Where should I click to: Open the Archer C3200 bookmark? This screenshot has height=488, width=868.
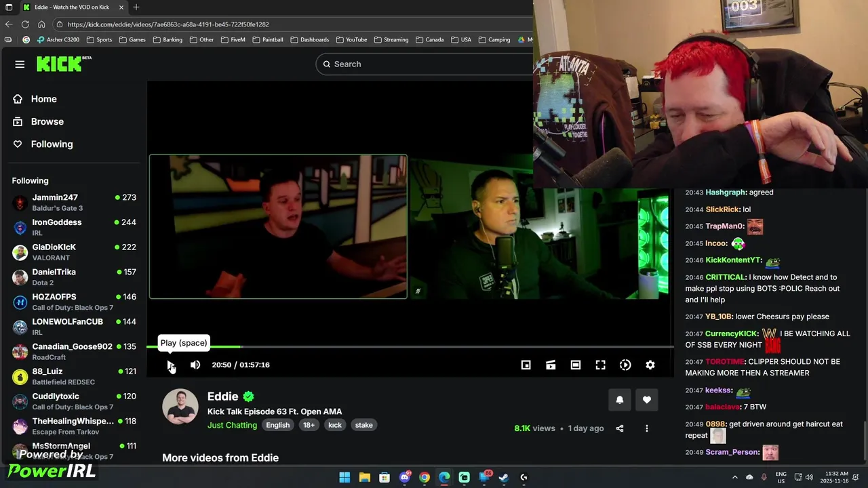click(x=58, y=39)
